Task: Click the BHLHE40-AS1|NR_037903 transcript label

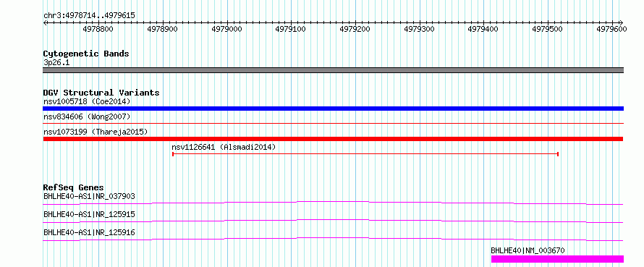Action: point(89,196)
